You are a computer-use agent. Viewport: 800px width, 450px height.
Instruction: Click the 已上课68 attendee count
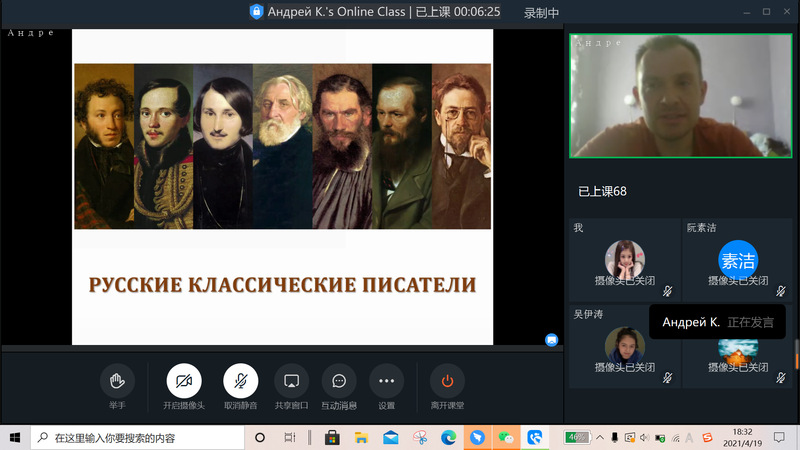pos(602,191)
